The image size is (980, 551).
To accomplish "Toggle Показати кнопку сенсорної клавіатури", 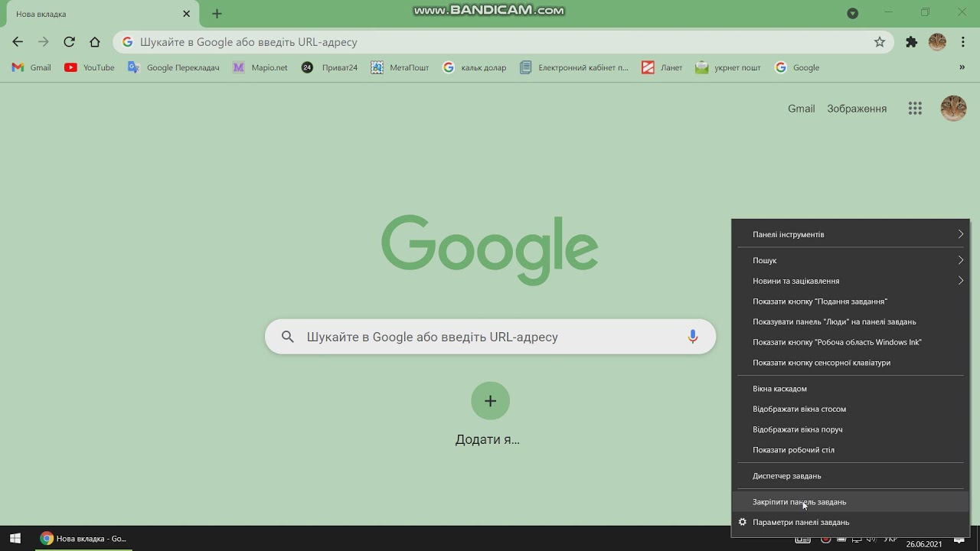I will tap(851, 363).
